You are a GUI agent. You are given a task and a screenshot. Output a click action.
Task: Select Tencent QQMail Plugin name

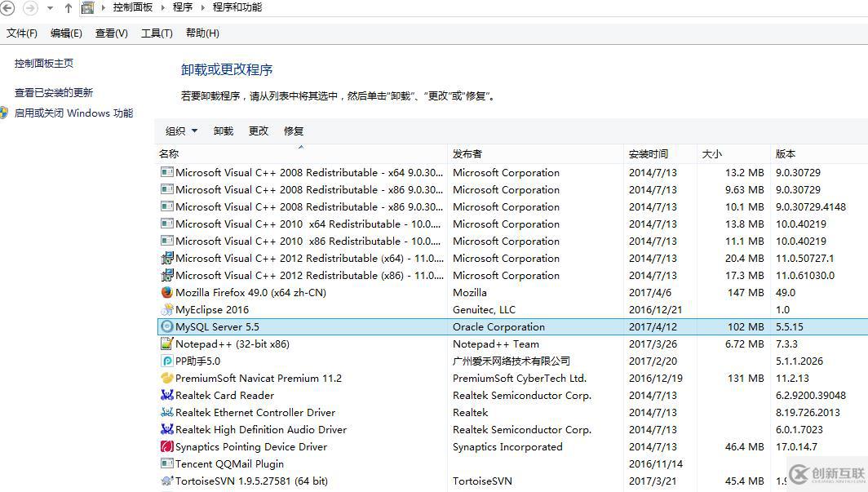[x=230, y=463]
